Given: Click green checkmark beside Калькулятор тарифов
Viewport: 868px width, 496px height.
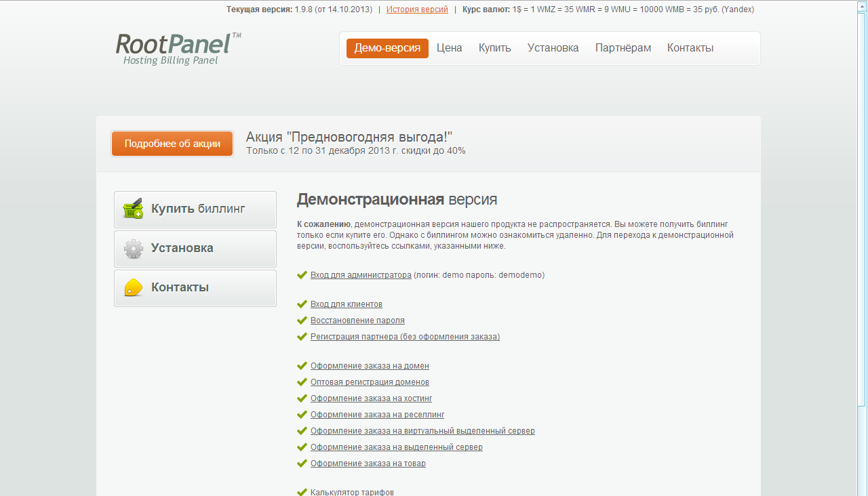Looking at the screenshot, I should click(302, 492).
